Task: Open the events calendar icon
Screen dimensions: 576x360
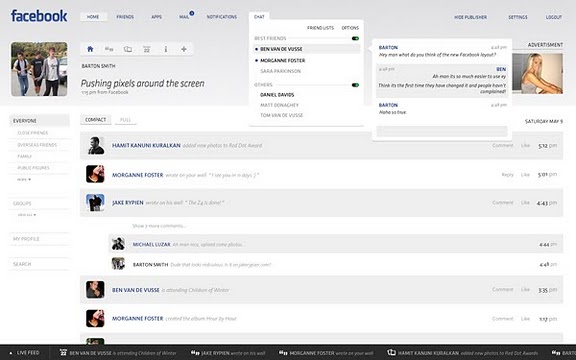Action: tap(147, 49)
